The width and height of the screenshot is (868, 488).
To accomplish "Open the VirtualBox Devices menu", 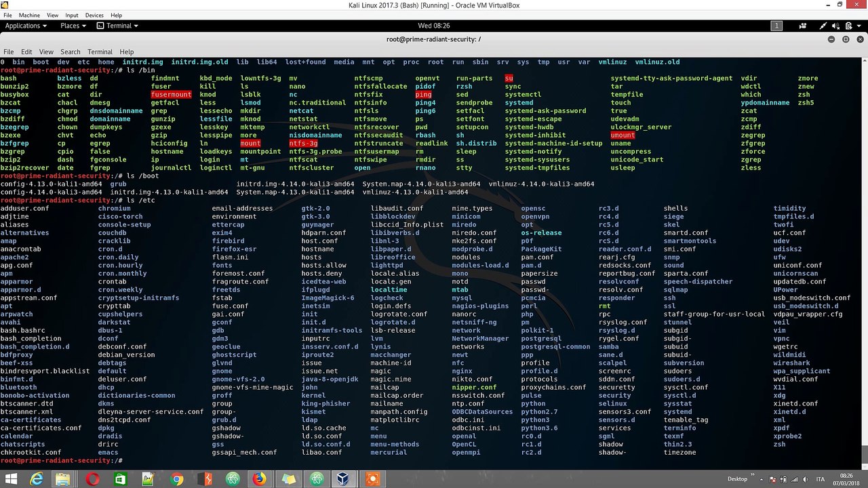I will pyautogui.click(x=94, y=15).
